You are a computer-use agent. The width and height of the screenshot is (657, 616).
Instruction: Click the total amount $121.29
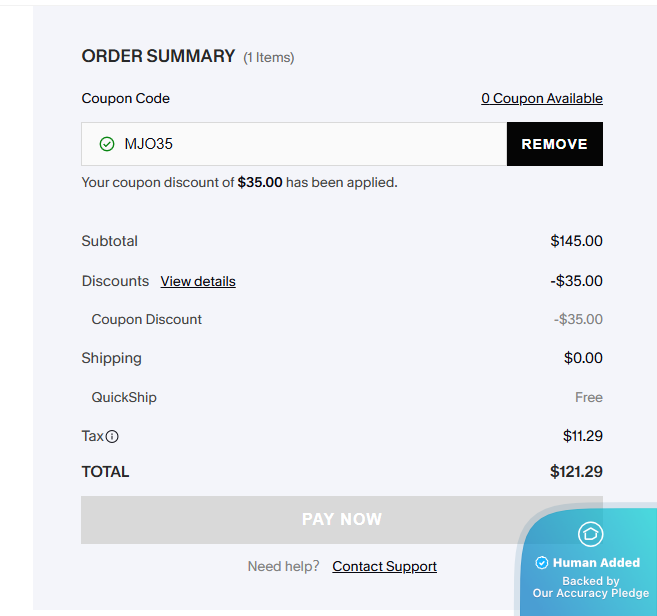576,471
